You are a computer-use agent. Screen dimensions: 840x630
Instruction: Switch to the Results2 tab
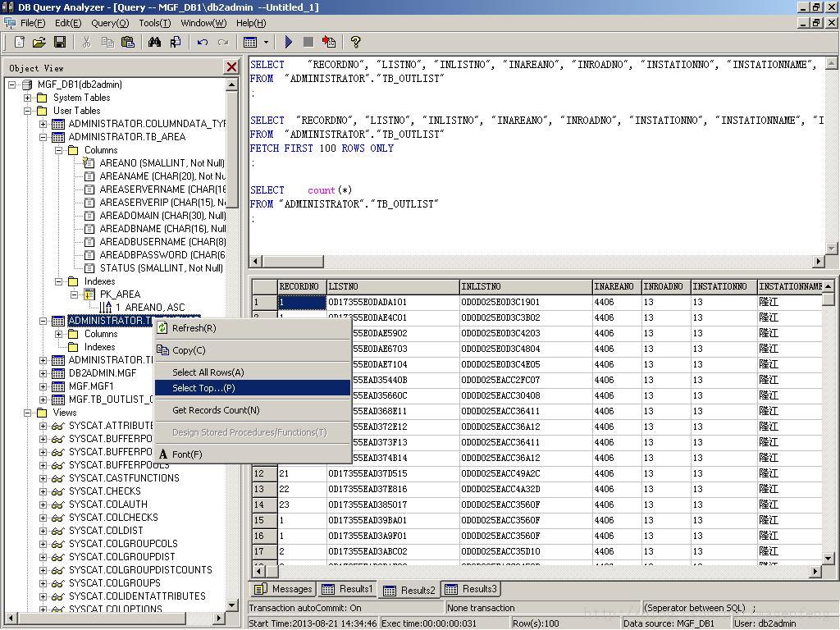pos(409,590)
